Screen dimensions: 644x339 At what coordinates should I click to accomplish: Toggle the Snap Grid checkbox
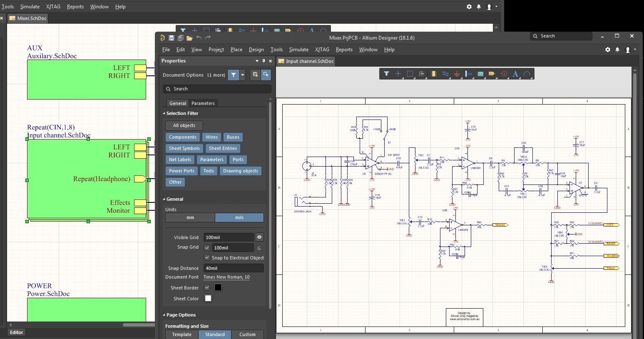tap(207, 248)
